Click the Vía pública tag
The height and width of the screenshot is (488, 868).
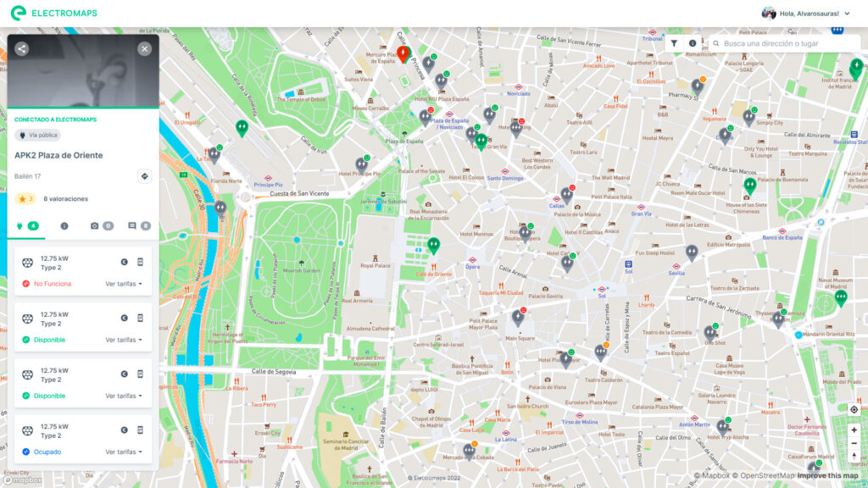pos(37,135)
